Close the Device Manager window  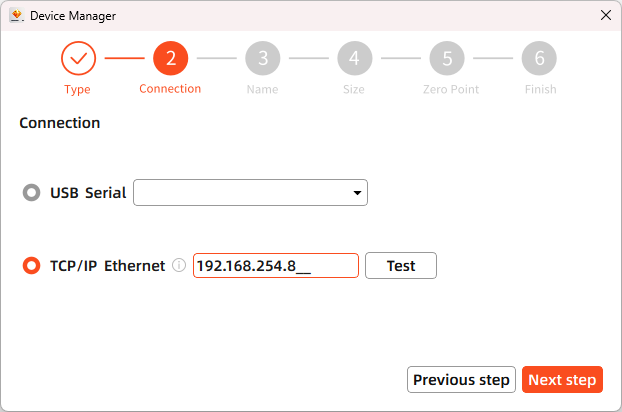[605, 15]
